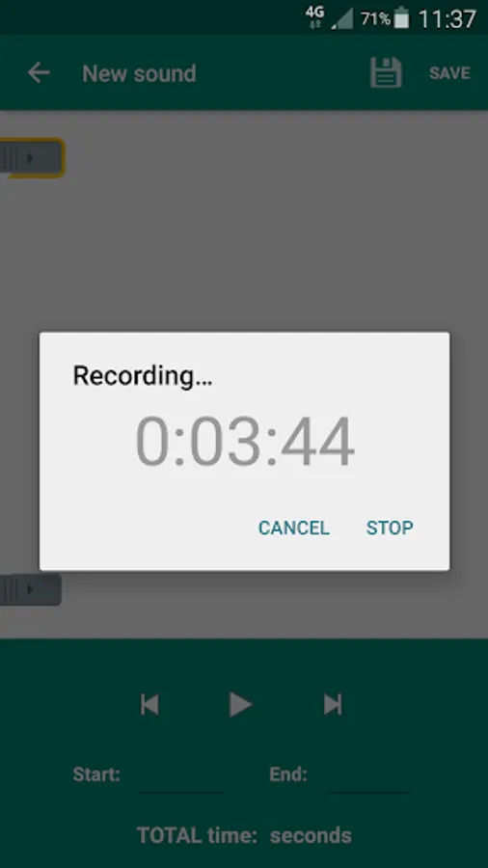Focus the End time input field

click(x=368, y=775)
